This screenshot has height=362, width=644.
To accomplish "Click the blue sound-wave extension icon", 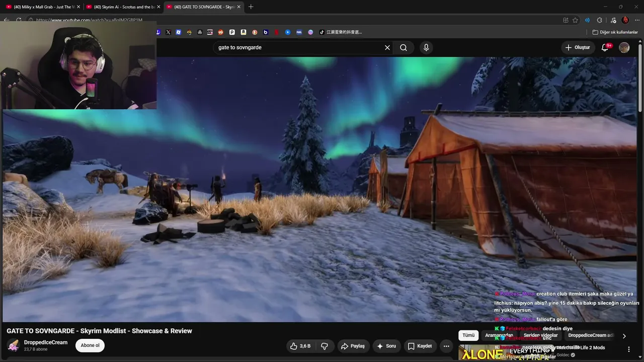I will pos(587,20).
